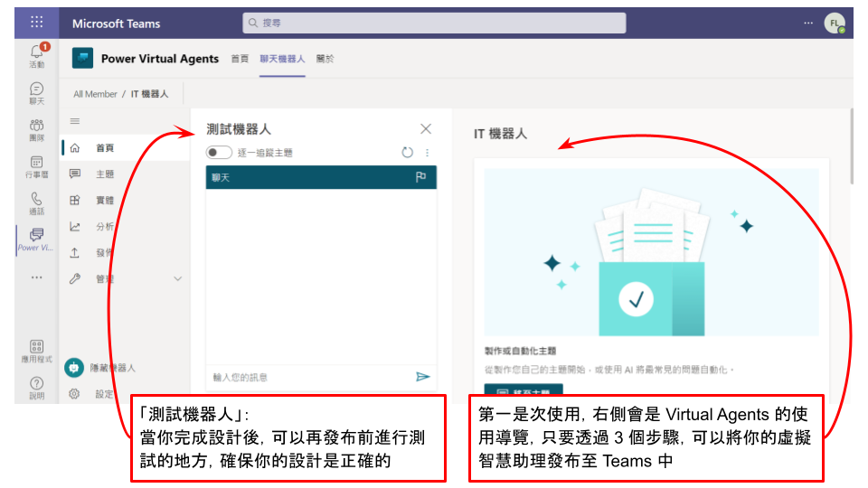Image resolution: width=868 pixels, height=488 pixels.
Task: Click the flag icon in 聊天 header
Action: 420,177
